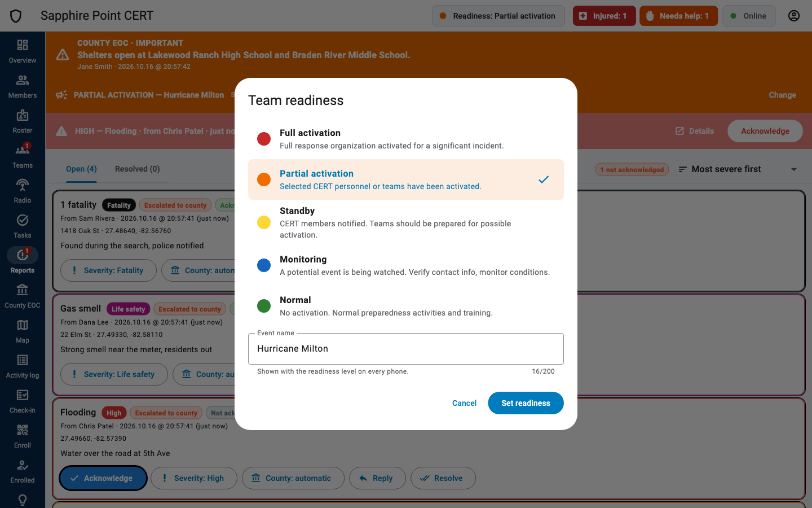Click the Set readiness button
The height and width of the screenshot is (508, 812).
pos(526,403)
